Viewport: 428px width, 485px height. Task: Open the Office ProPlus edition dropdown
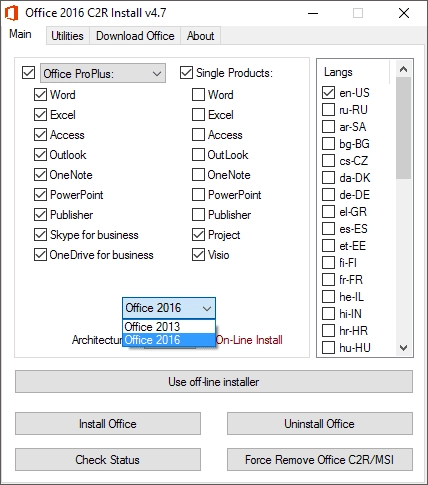point(103,73)
